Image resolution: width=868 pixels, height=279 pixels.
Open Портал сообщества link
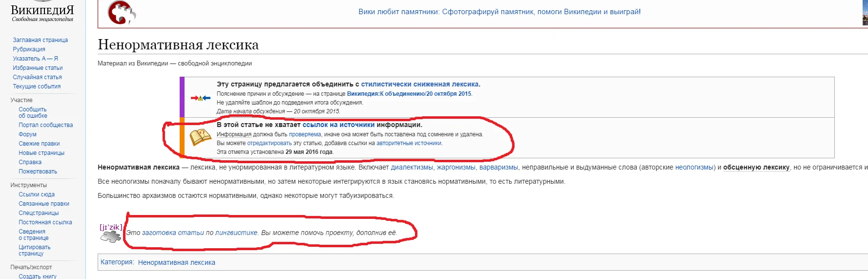pyautogui.click(x=45, y=125)
